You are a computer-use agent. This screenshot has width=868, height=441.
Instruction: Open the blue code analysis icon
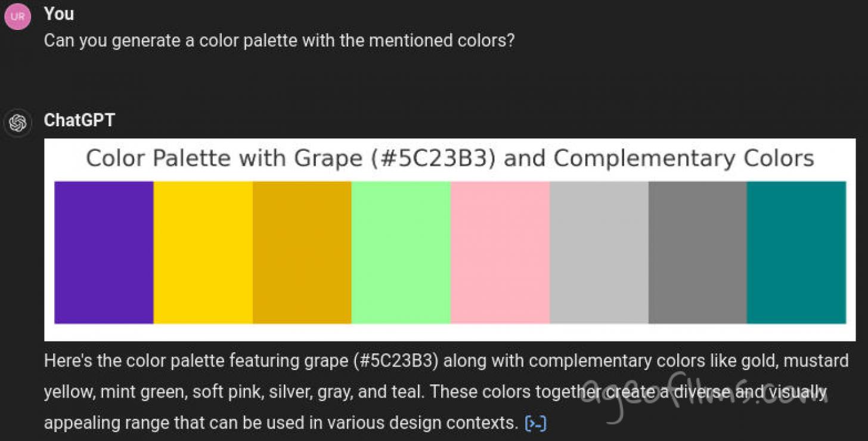click(535, 424)
